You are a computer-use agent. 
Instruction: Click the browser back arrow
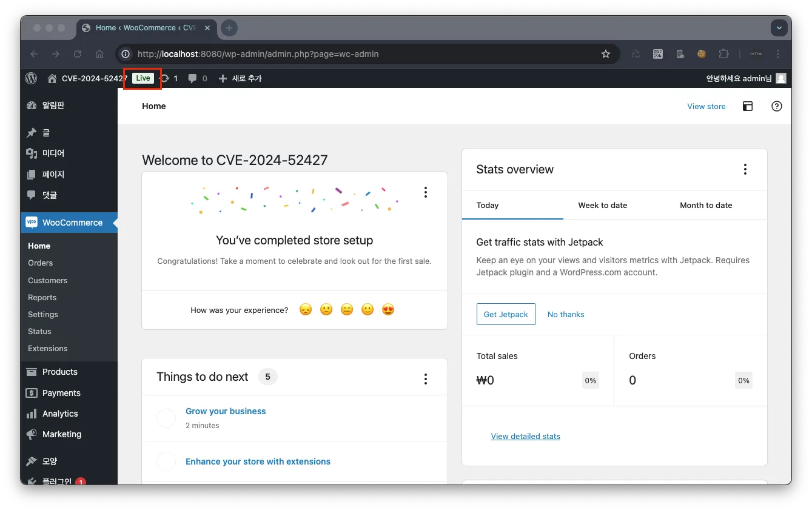[34, 54]
